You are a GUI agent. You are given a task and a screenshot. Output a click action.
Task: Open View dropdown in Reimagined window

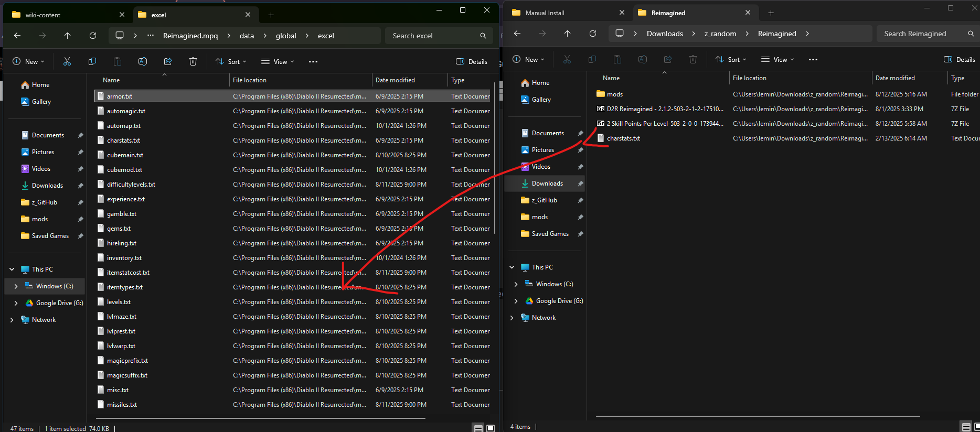coord(777,59)
